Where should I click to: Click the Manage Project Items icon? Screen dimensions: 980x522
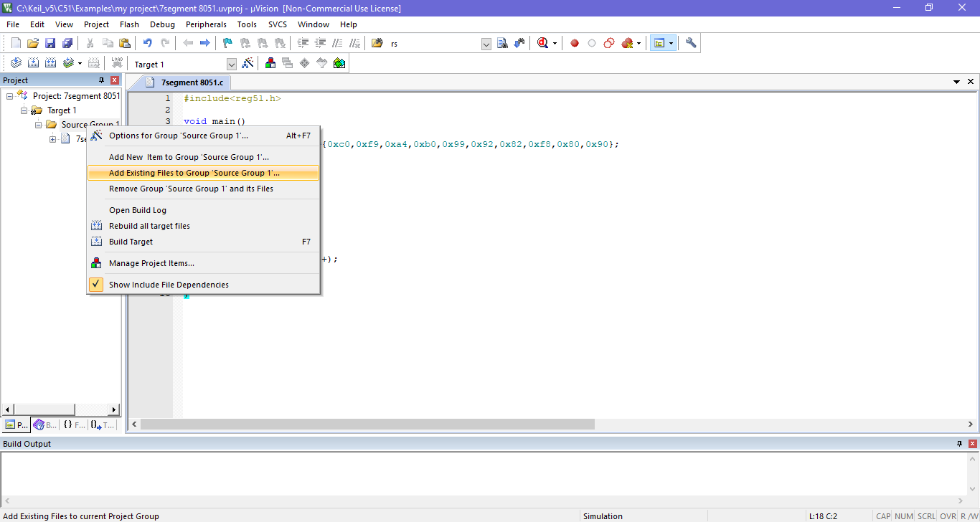(270, 63)
